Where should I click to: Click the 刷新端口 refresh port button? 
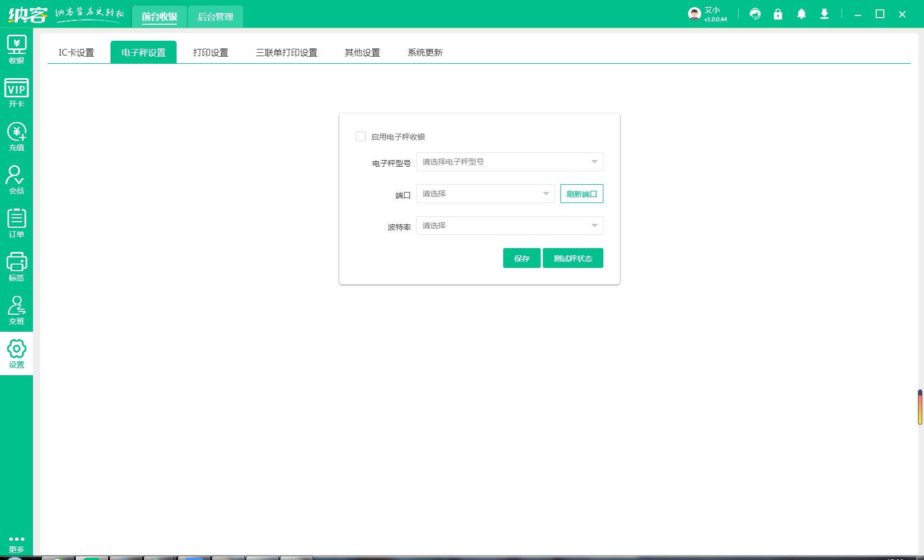tap(581, 194)
